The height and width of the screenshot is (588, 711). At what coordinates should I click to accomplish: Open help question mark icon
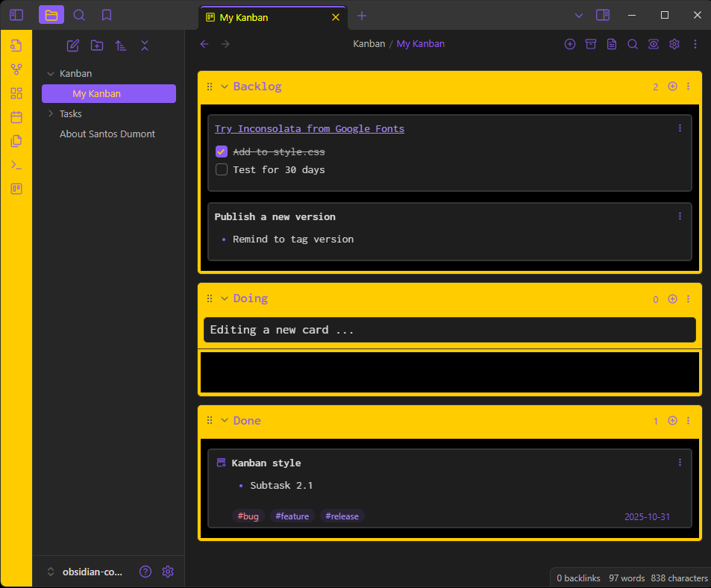coord(145,572)
